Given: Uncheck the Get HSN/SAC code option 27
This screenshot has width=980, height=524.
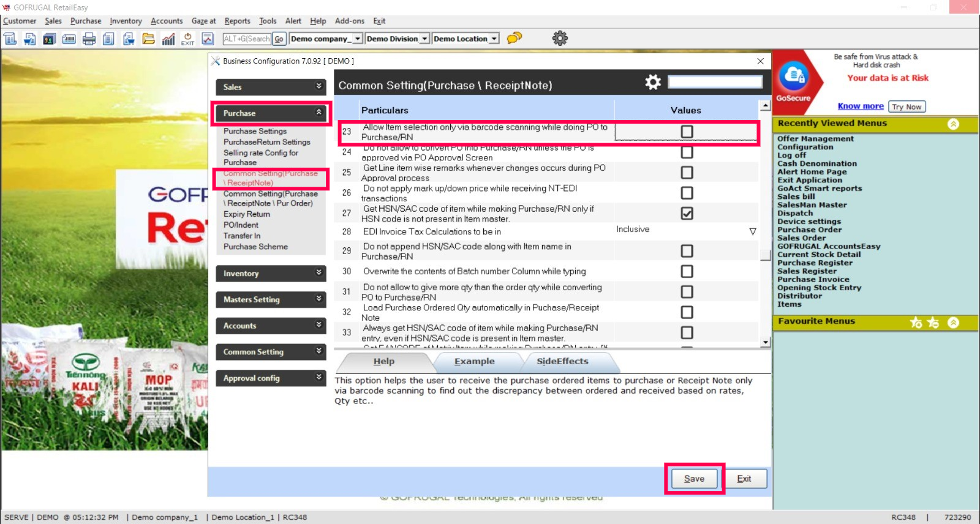Looking at the screenshot, I should click(687, 213).
